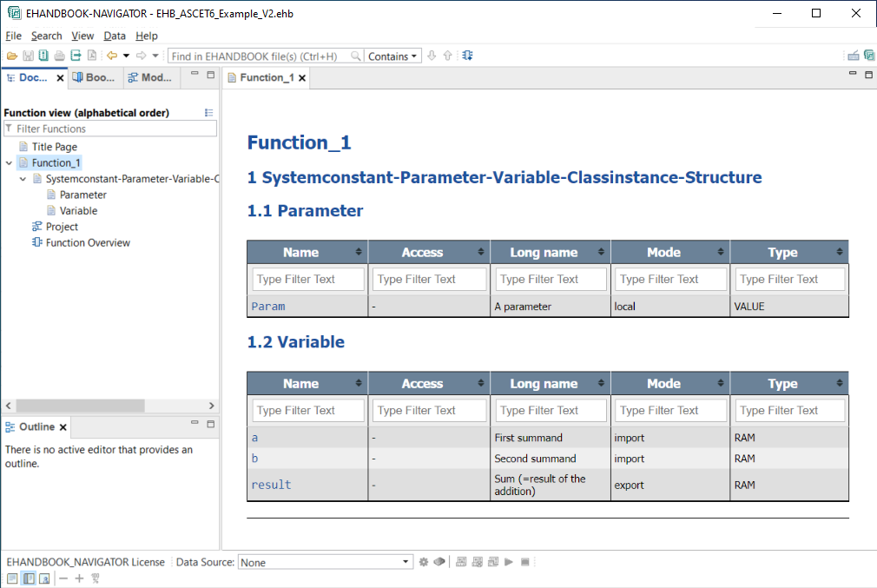Toggle sort on Variable table Type column
Image resolution: width=877 pixels, height=588 pixels.
pos(839,384)
